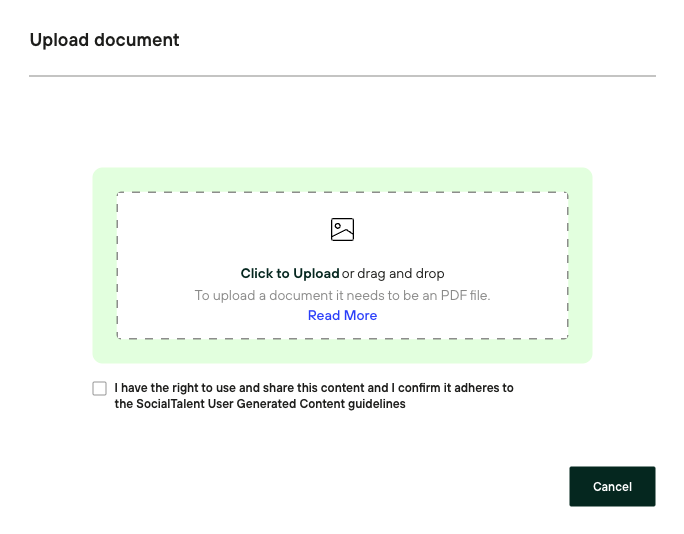Click the divider line below the title
The image size is (684, 534).
coord(342,76)
